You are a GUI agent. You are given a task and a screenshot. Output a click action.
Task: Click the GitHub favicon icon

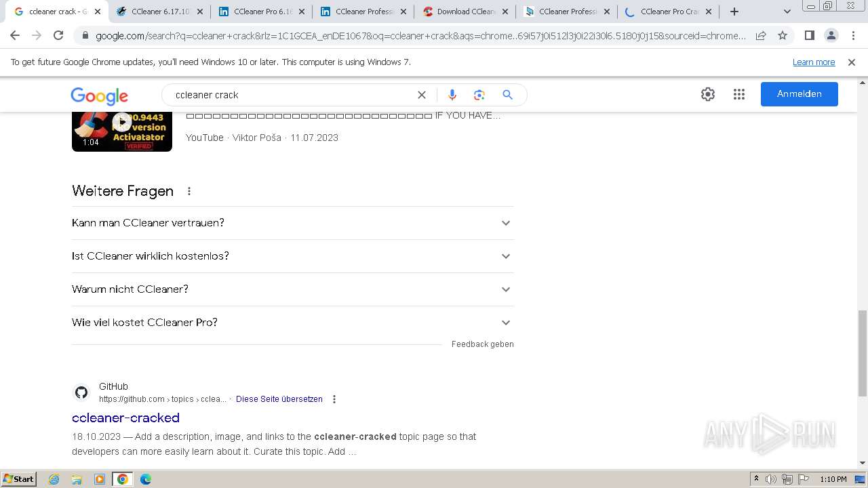tap(81, 392)
